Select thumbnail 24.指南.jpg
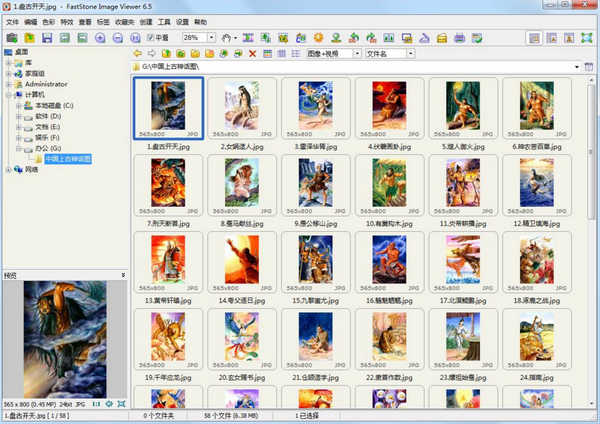The height and width of the screenshot is (424, 600). 537,339
